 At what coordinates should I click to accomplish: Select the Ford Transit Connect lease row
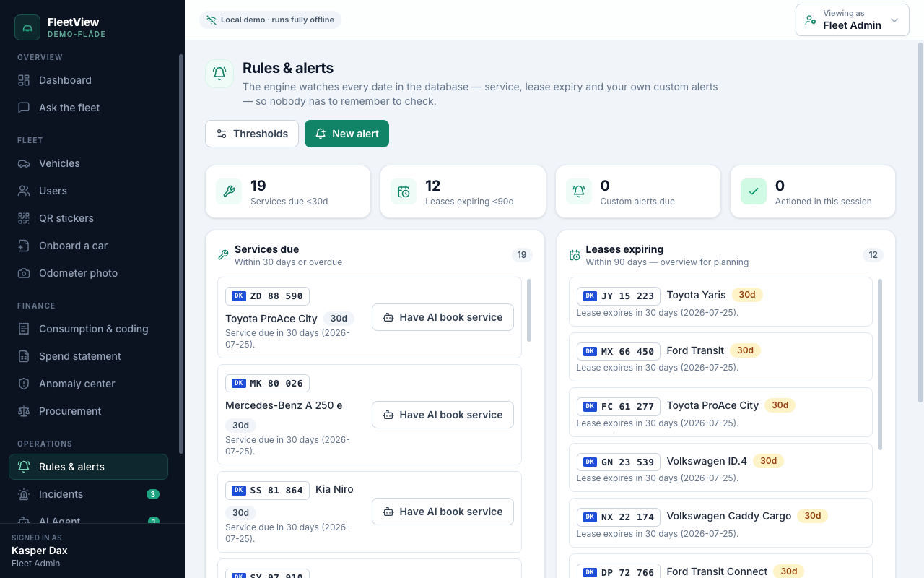coord(720,566)
